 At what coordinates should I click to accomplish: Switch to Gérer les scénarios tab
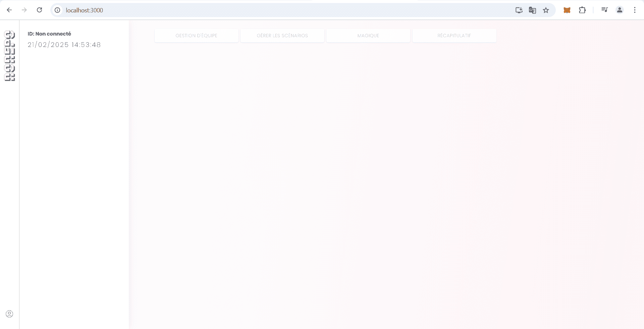pos(282,36)
